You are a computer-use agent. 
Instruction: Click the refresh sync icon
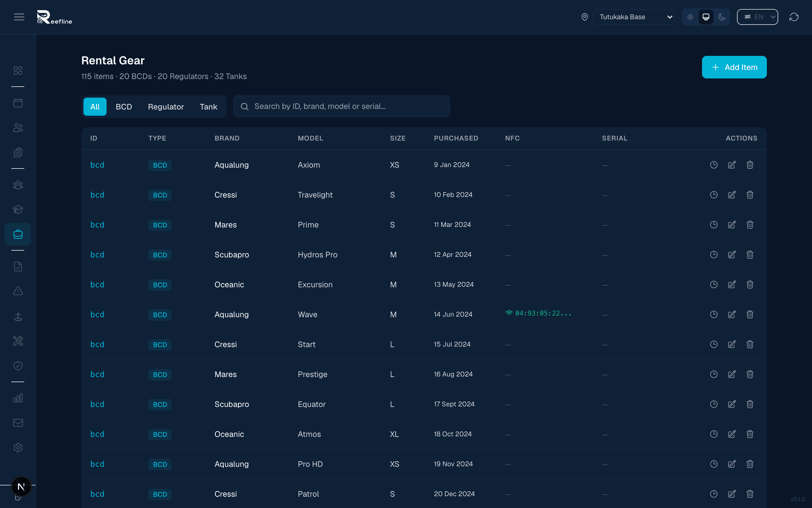[x=794, y=17]
